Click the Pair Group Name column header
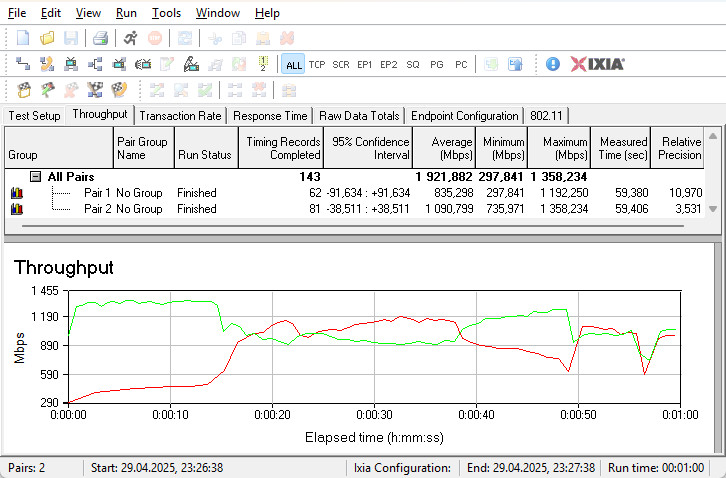The image size is (726, 478). tap(144, 148)
